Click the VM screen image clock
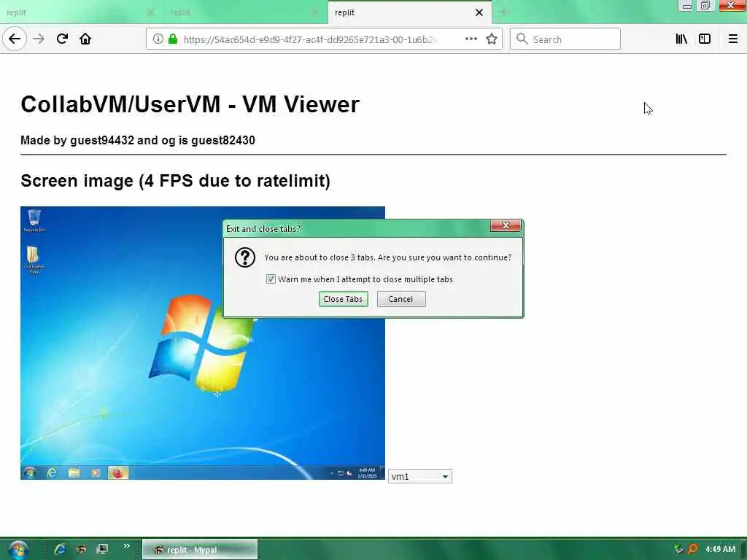The height and width of the screenshot is (560, 747). click(x=368, y=472)
